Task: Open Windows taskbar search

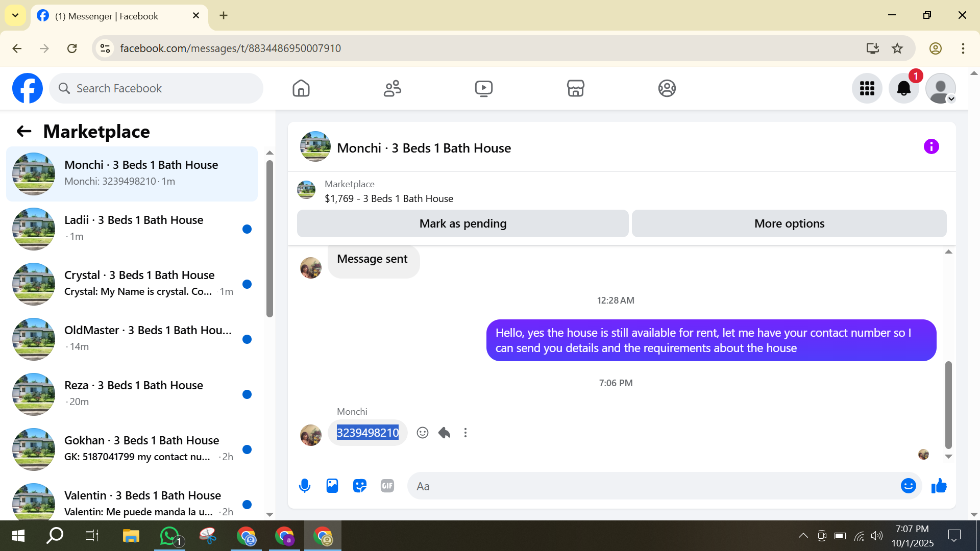Action: pyautogui.click(x=55, y=536)
